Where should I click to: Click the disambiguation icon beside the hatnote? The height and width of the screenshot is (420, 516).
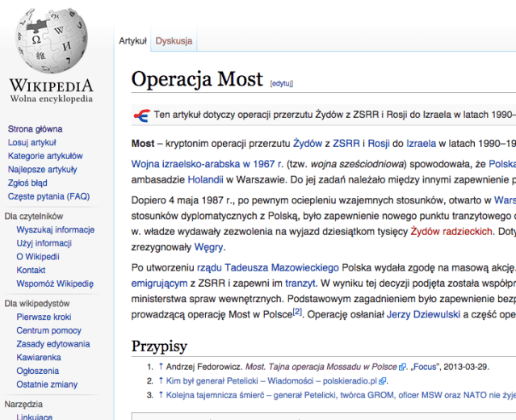142,115
